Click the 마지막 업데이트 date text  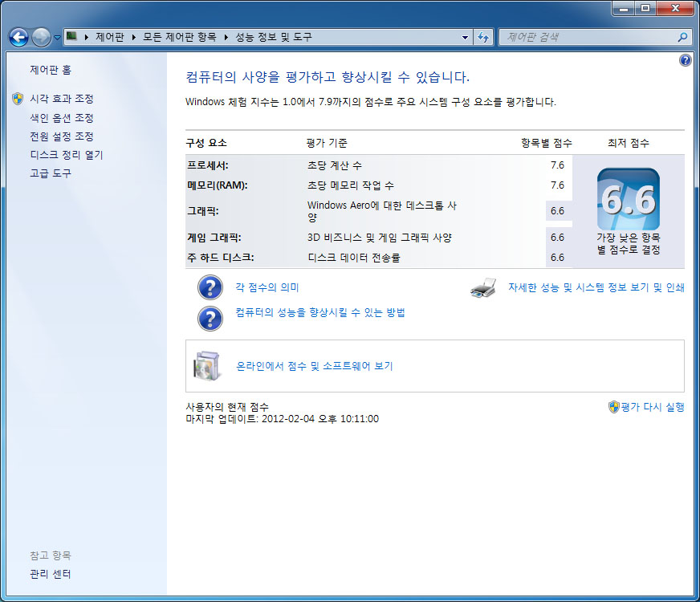282,419
